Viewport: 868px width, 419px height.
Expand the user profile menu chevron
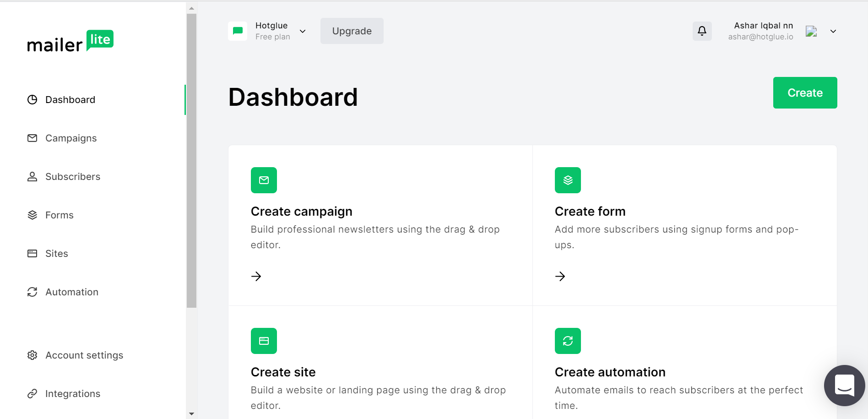[833, 31]
